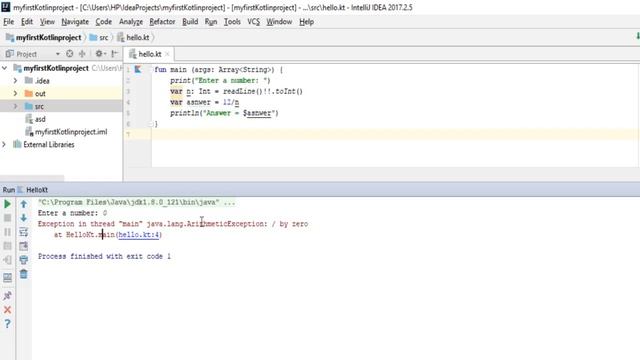The height and width of the screenshot is (360, 640).
Task: Expand the .idea folder
Action: (x=16, y=81)
